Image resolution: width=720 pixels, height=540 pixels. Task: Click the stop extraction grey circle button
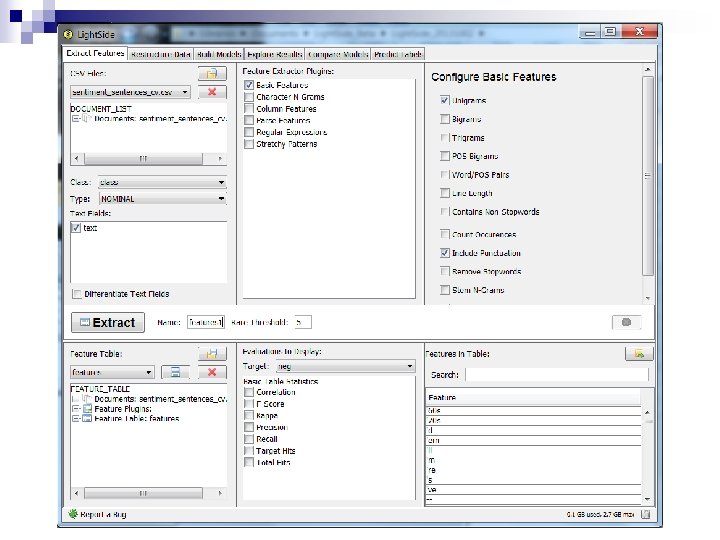626,322
